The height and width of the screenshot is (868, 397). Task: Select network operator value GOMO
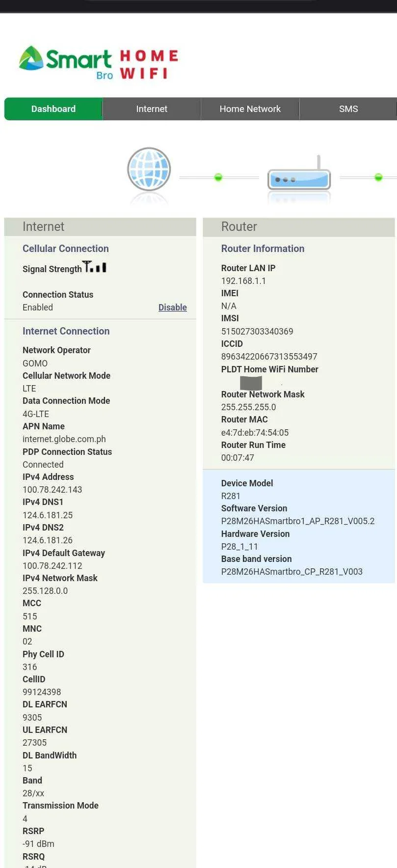click(35, 364)
